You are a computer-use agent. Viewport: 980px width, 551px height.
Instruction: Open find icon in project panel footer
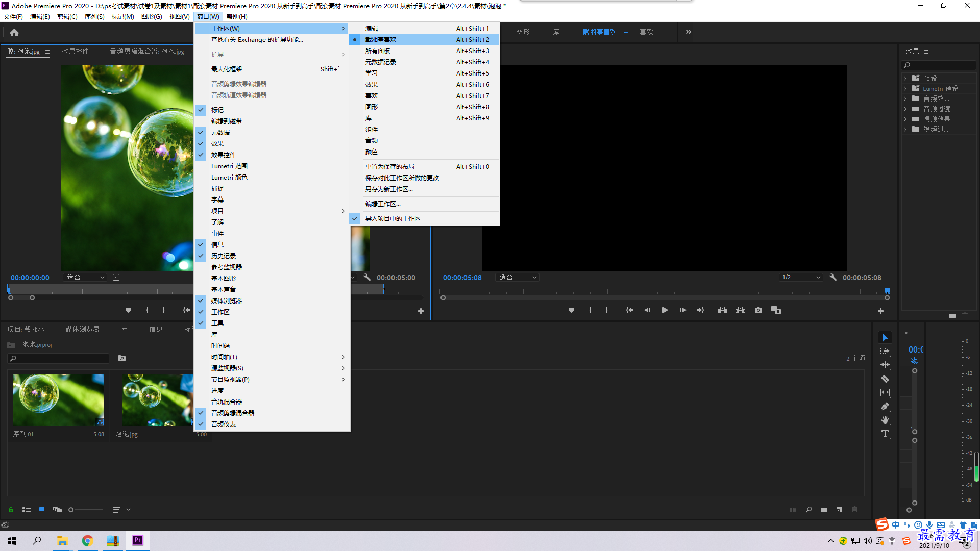pyautogui.click(x=809, y=510)
